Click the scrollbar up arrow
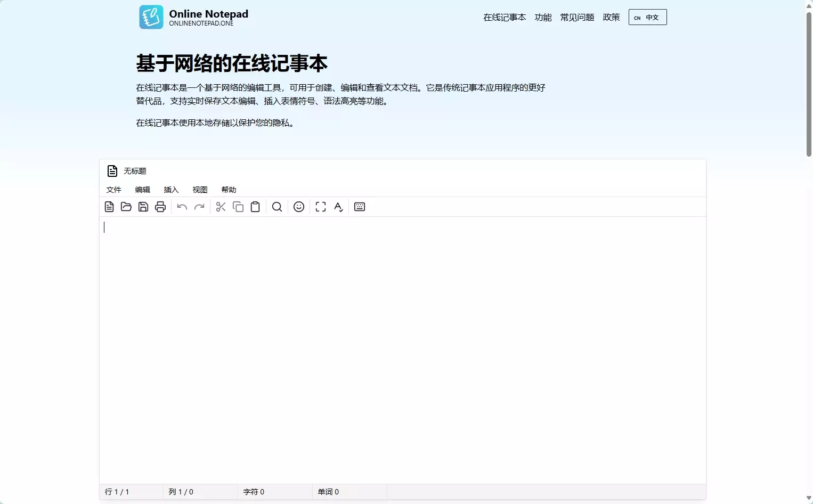The width and height of the screenshot is (813, 504). [x=809, y=5]
